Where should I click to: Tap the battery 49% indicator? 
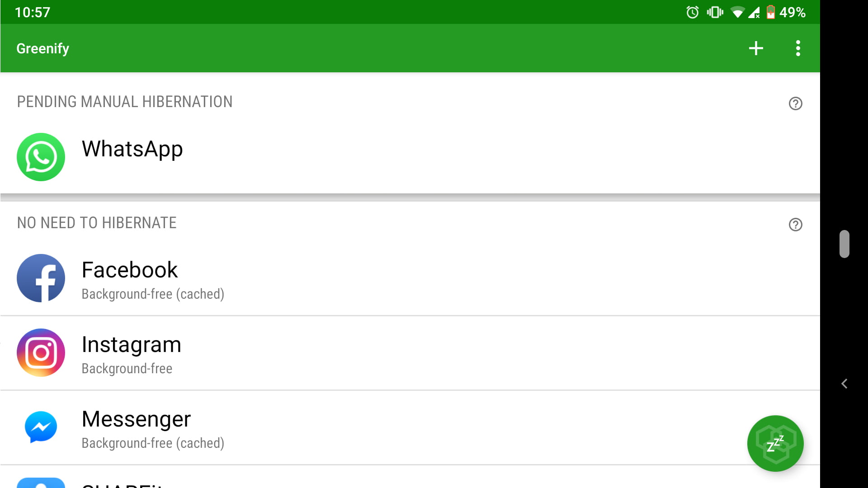coord(786,12)
